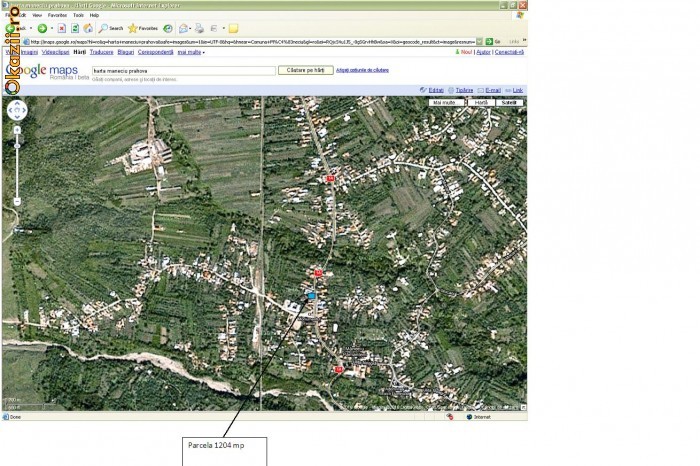Click the E-mail link above the map
This screenshot has width=700, height=466.
493,90
